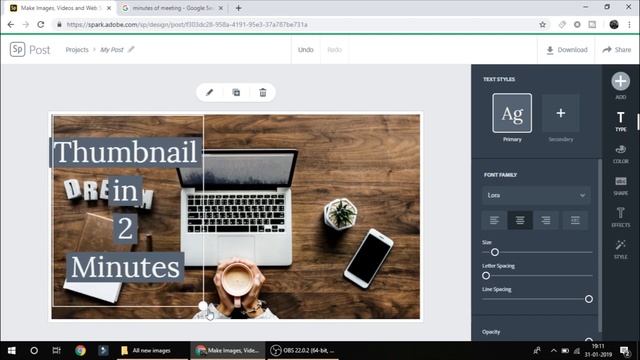Open the Lora font family dropdown
Screen dimensions: 640x360
pos(536,195)
